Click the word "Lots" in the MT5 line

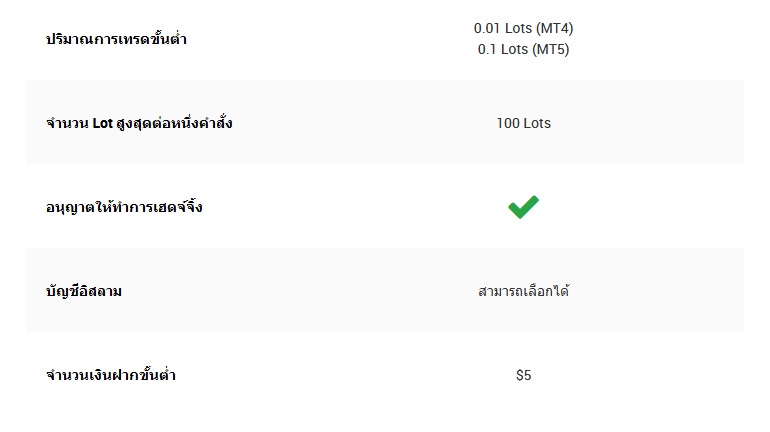tap(516, 49)
